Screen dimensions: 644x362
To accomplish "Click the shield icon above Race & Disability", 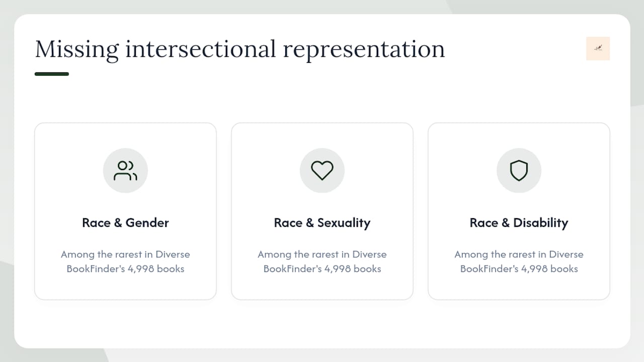I will point(519,170).
